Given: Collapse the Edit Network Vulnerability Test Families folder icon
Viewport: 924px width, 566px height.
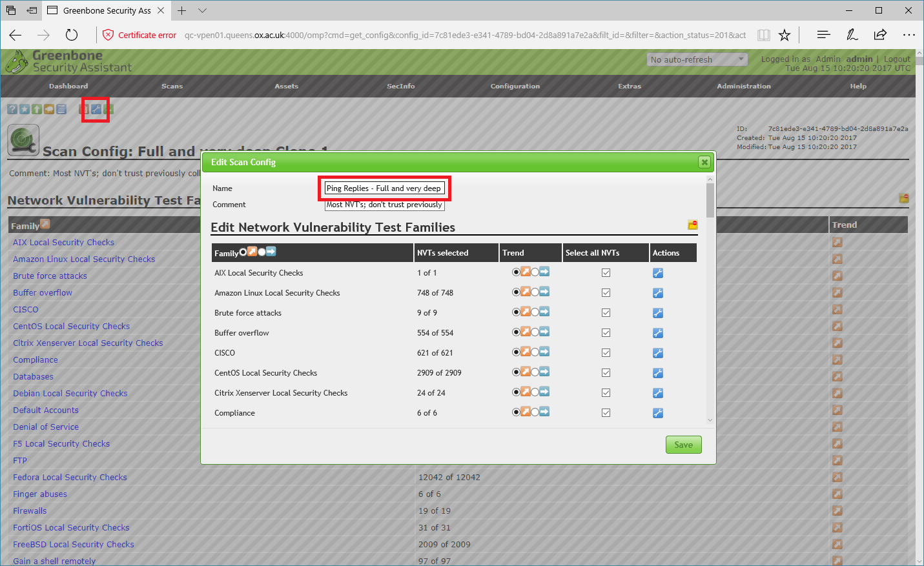Looking at the screenshot, I should (692, 225).
